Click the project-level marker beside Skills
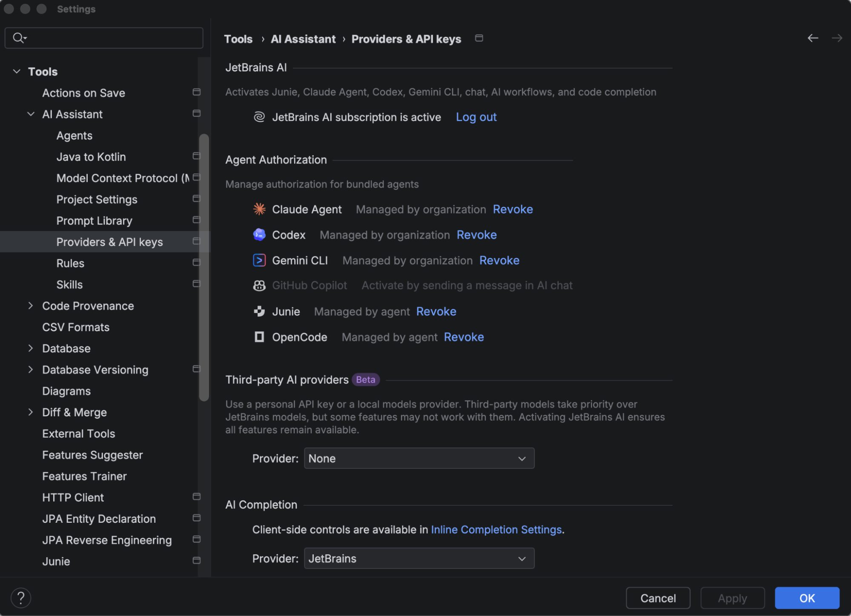 point(196,284)
